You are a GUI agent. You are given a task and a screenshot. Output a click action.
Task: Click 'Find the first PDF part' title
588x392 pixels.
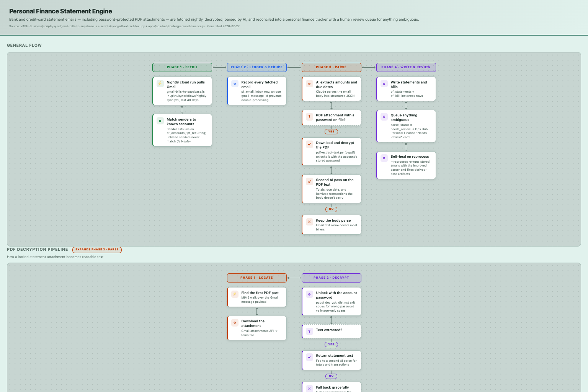(x=260, y=293)
